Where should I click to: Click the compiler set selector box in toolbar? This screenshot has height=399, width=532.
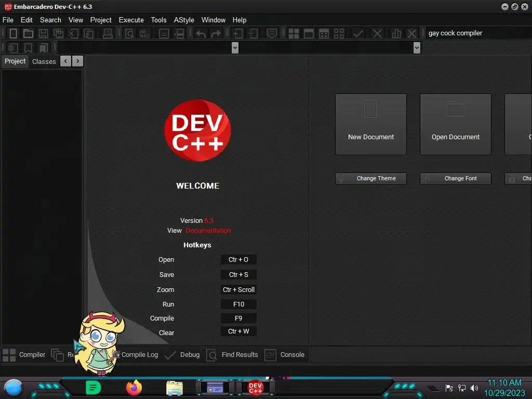click(x=478, y=33)
